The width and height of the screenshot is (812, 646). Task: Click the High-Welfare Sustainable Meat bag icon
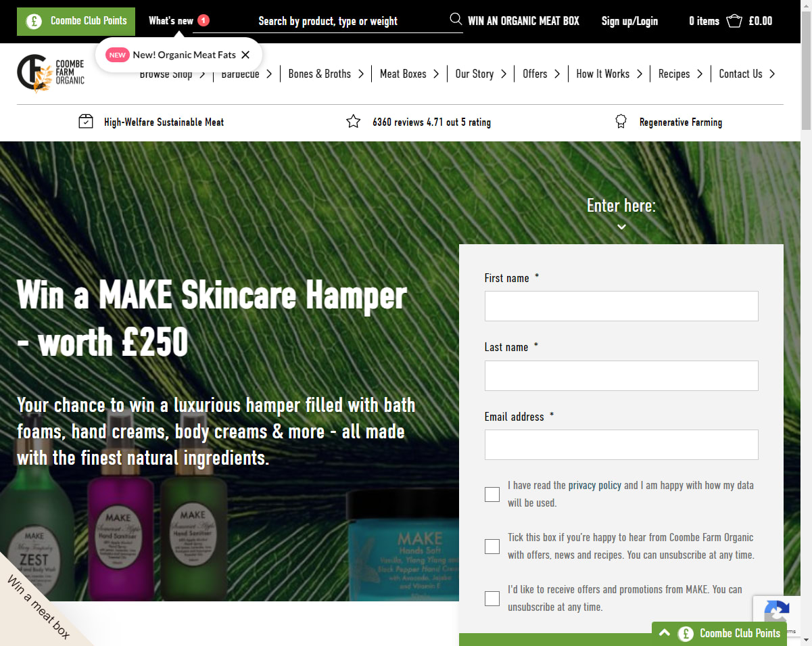[86, 120]
